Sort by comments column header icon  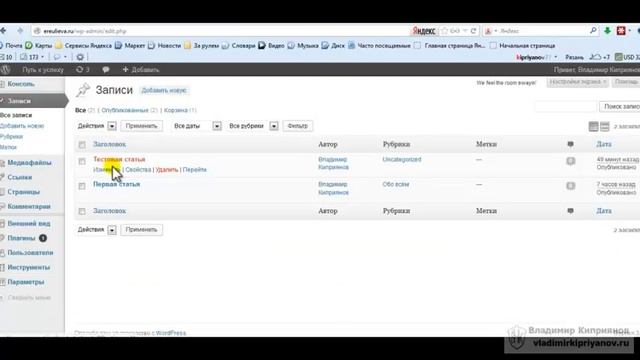[571, 144]
